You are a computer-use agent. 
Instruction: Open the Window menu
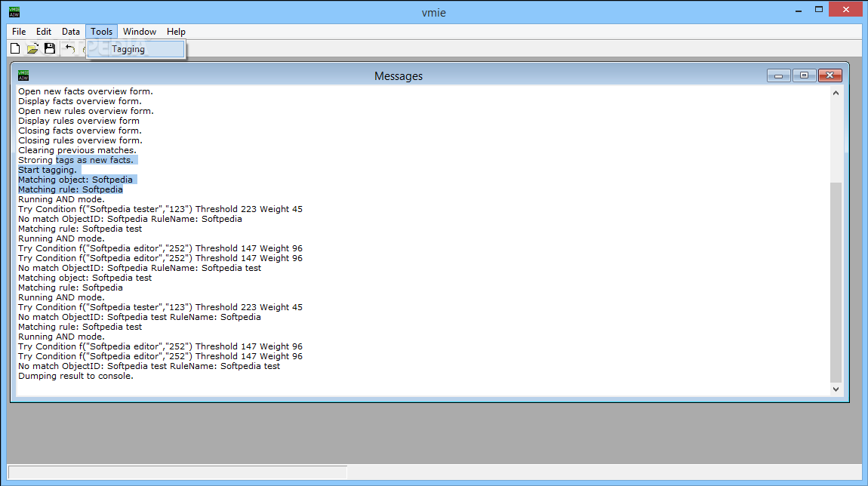(140, 32)
